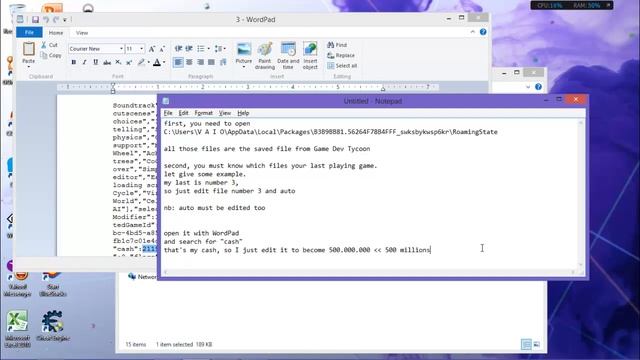This screenshot has height=360, width=640.
Task: Toggle align text left button
Action: click(178, 62)
